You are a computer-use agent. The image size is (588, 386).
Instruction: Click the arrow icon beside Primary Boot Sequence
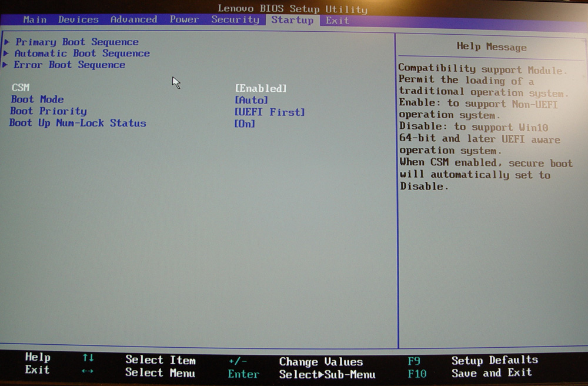[6, 42]
